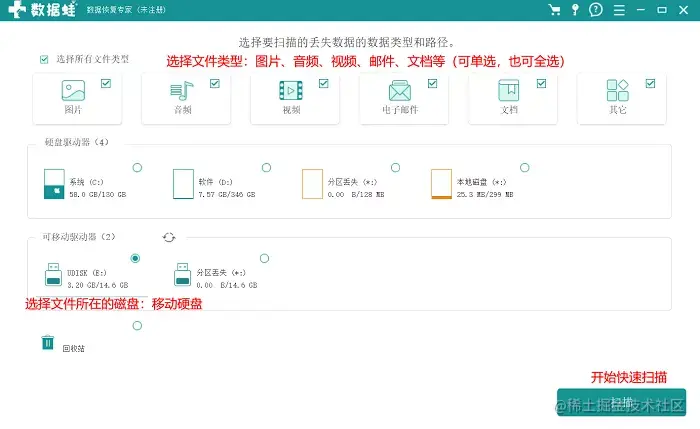The image size is (700, 429).
Task: Click the 本地磁盘 drive icon
Action: click(441, 184)
